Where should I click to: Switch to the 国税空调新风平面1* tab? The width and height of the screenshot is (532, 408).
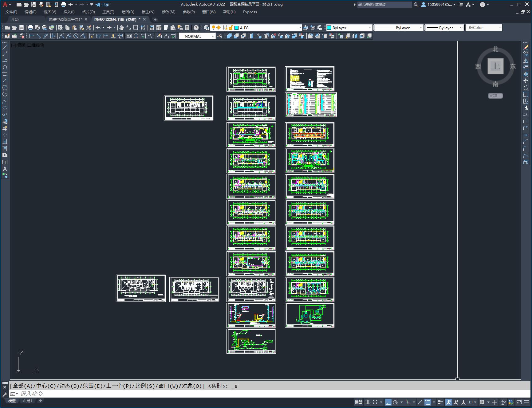[x=65, y=19]
